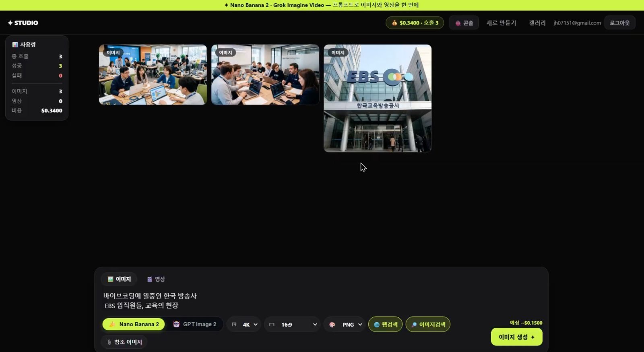Click the 실패 row in usage panel

point(37,76)
